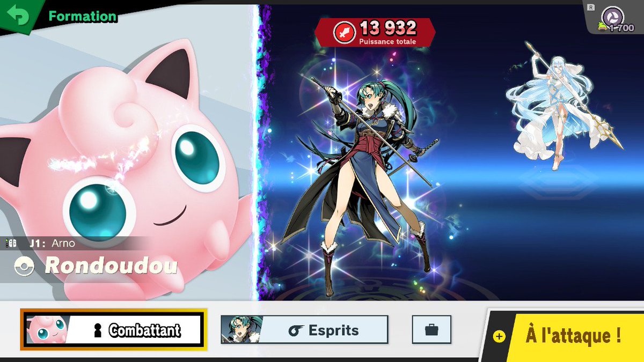This screenshot has width=644, height=362.
Task: Click the R shoulder button indicator
Action: [x=591, y=8]
